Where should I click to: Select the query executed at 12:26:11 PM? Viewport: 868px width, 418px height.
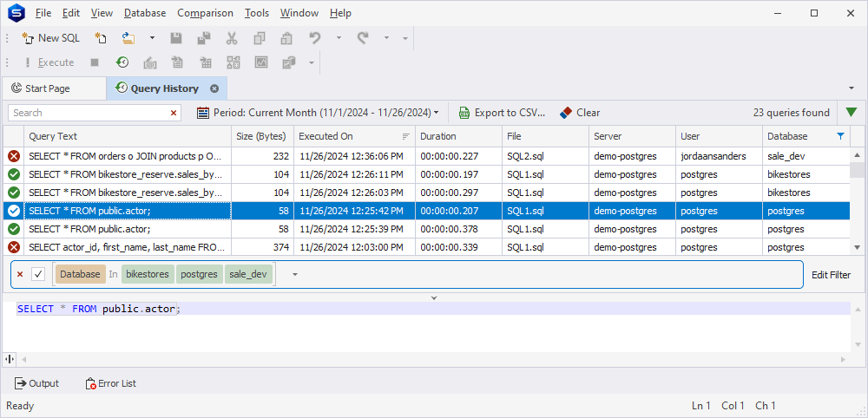(x=426, y=174)
